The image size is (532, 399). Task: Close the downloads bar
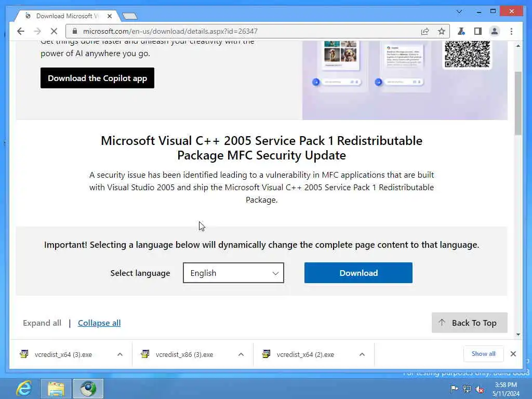coord(513,354)
